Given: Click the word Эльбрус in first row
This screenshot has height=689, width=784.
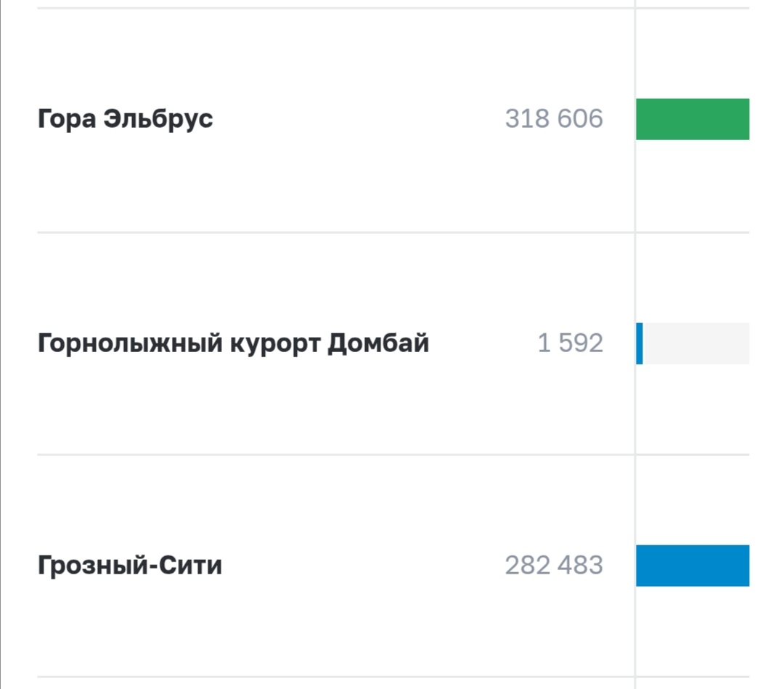Looking at the screenshot, I should click(158, 118).
